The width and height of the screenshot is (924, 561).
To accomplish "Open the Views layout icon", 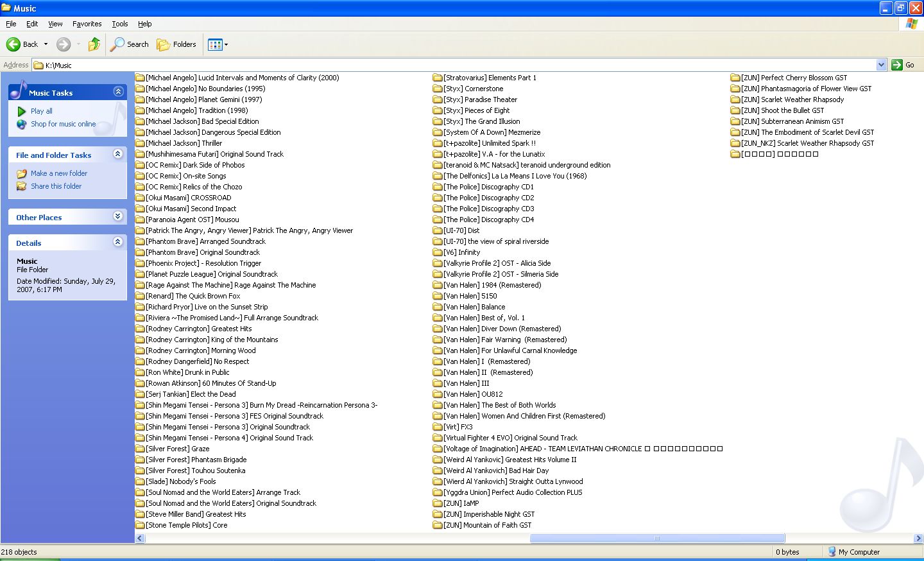I will [x=215, y=44].
